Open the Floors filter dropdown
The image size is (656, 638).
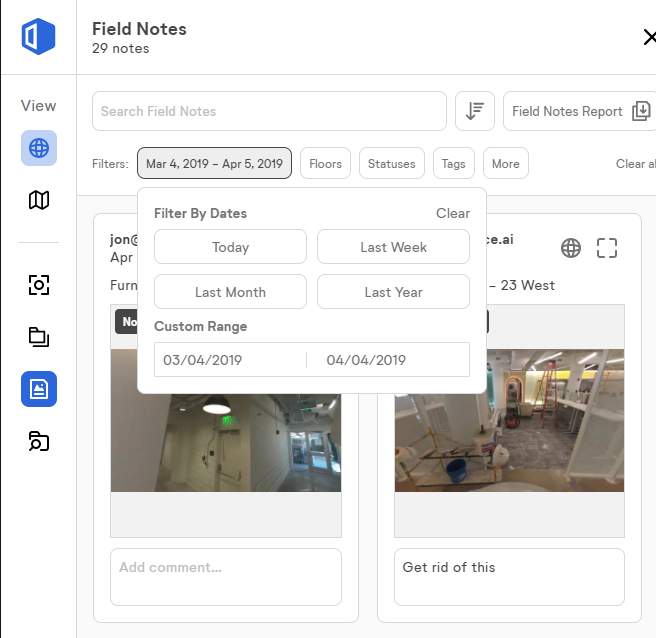(x=325, y=164)
